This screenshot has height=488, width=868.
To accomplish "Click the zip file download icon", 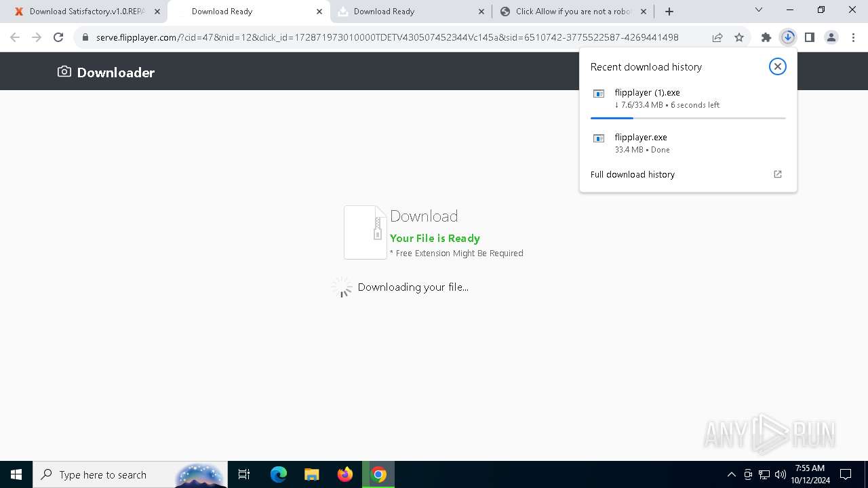I will (366, 232).
